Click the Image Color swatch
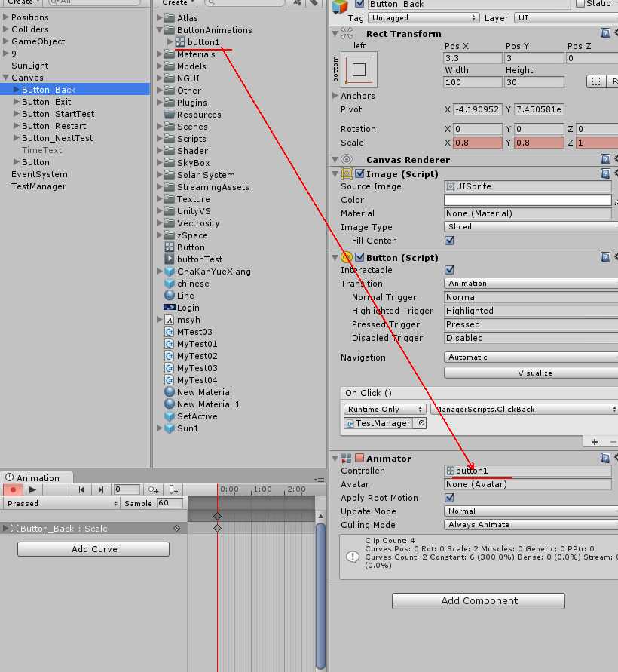The width and height of the screenshot is (618, 672). [x=528, y=200]
